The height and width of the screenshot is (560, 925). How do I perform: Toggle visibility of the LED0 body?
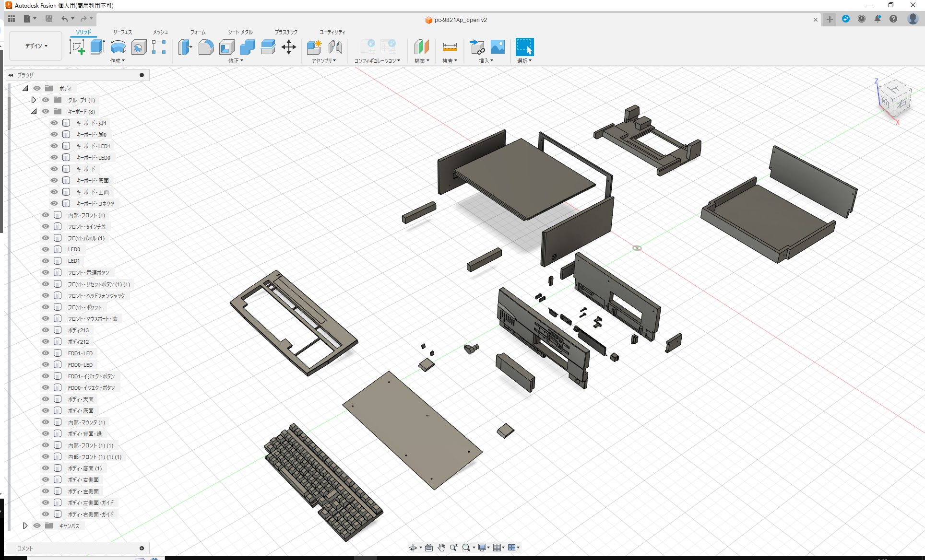(x=45, y=249)
